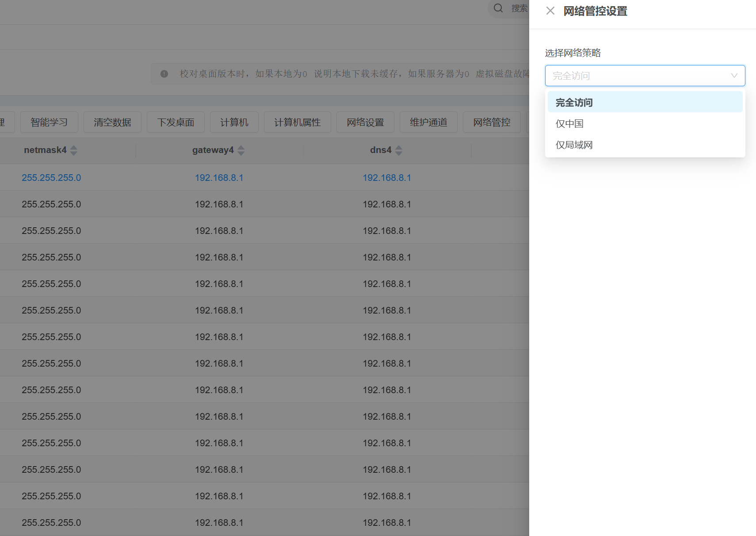Click the blue 255.255.255.0 netmask link
The image size is (756, 536).
click(51, 178)
